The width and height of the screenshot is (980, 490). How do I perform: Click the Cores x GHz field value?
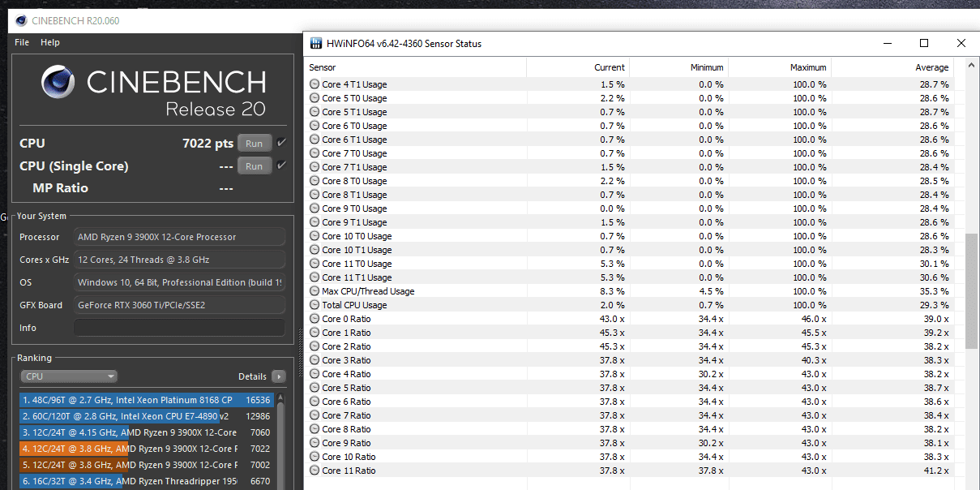point(179,260)
